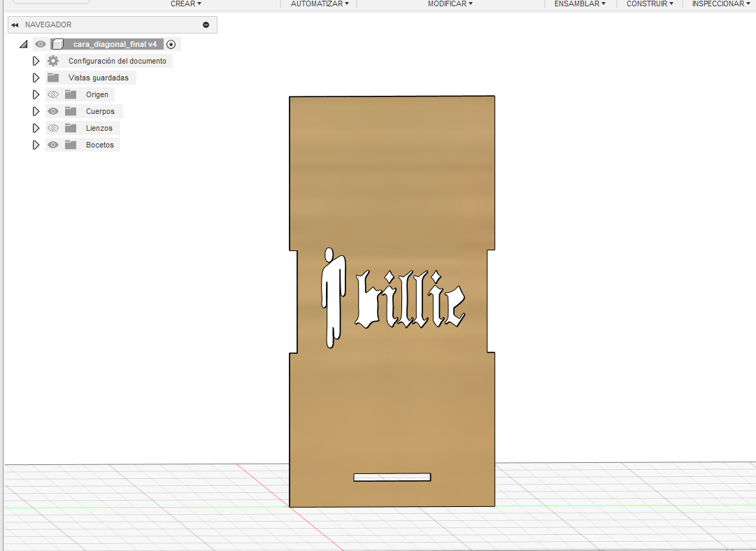Expand the Bocetos folder
The image size is (756, 551).
click(x=36, y=145)
